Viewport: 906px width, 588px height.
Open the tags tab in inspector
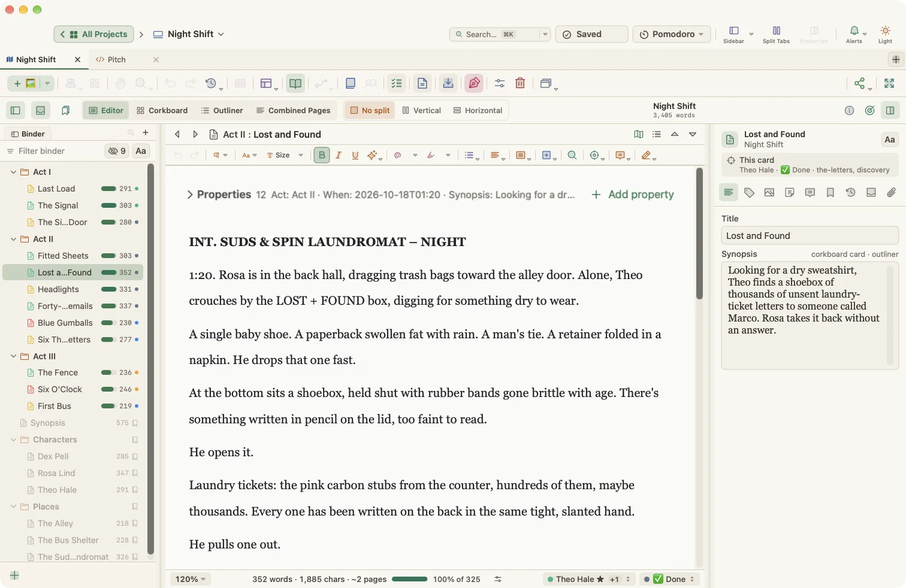(749, 192)
